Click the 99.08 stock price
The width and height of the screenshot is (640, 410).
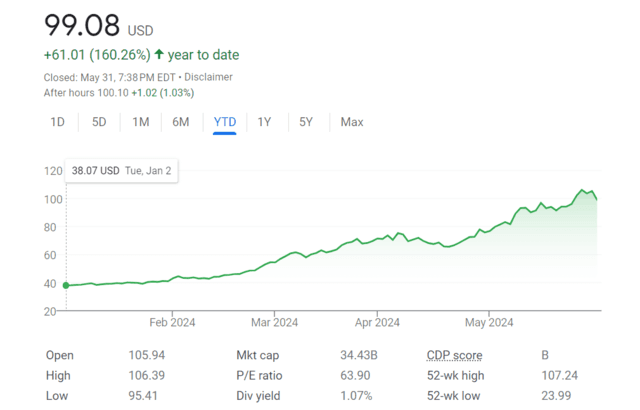click(80, 24)
